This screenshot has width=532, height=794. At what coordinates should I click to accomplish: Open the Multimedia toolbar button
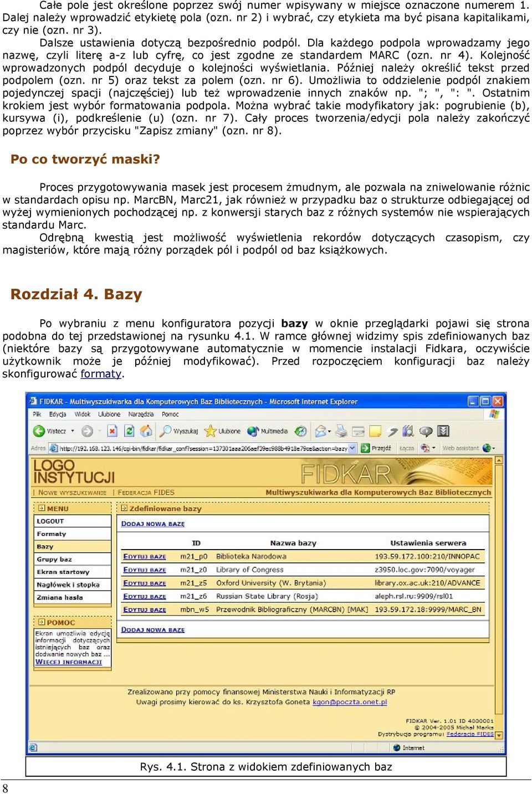[x=267, y=431]
